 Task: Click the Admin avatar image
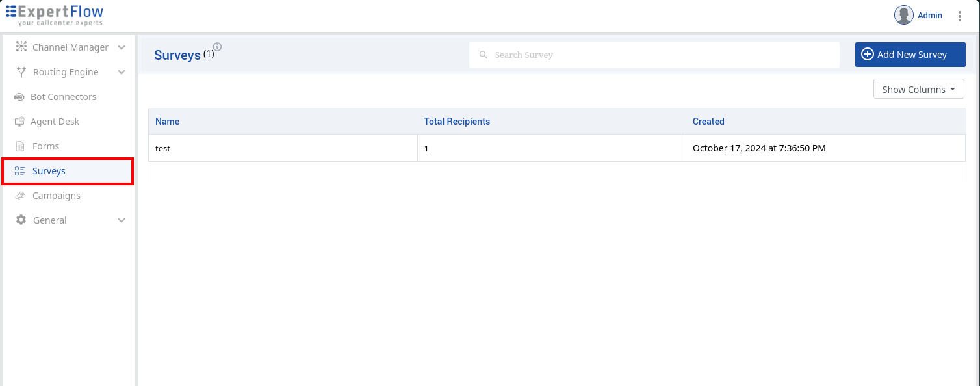903,15
